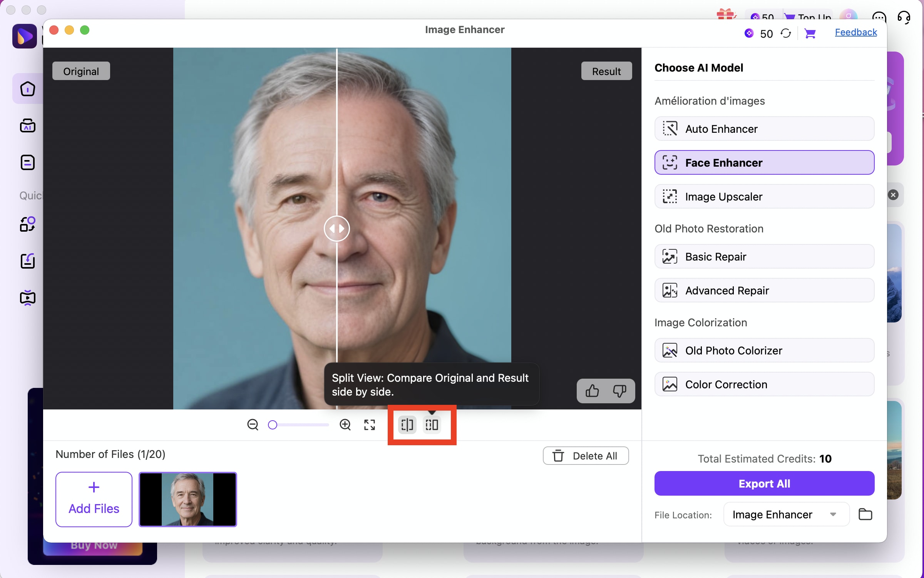Click the zoom out magnifier icon
This screenshot has height=578, width=924.
click(x=253, y=425)
